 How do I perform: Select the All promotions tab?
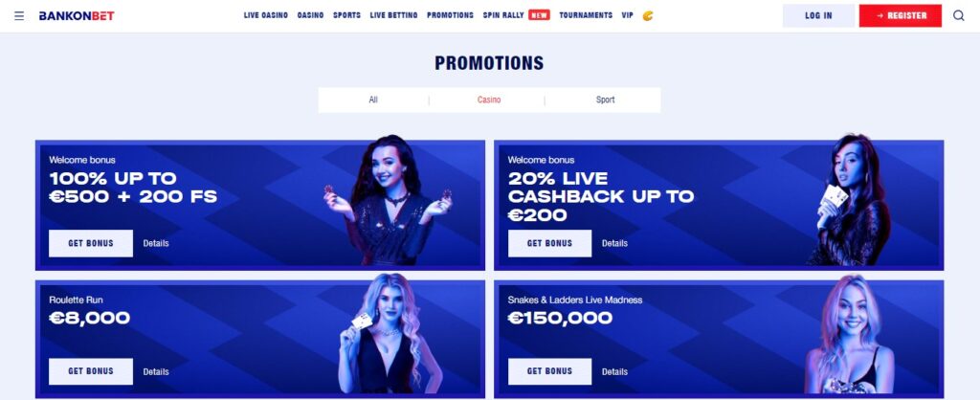point(373,100)
